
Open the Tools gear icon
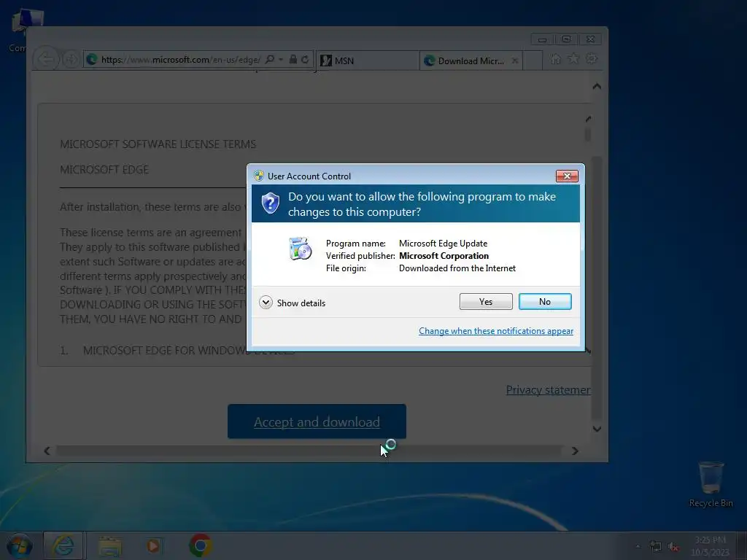coord(592,59)
